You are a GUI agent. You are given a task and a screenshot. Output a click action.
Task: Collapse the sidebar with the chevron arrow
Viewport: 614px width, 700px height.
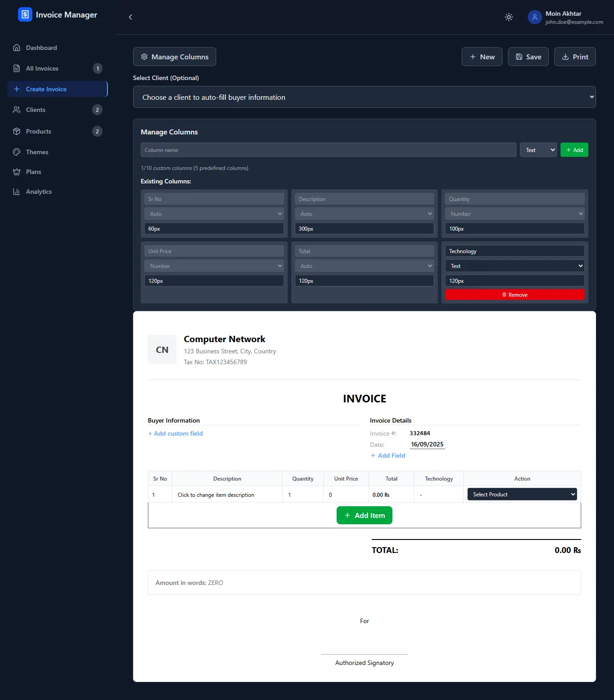coord(130,17)
